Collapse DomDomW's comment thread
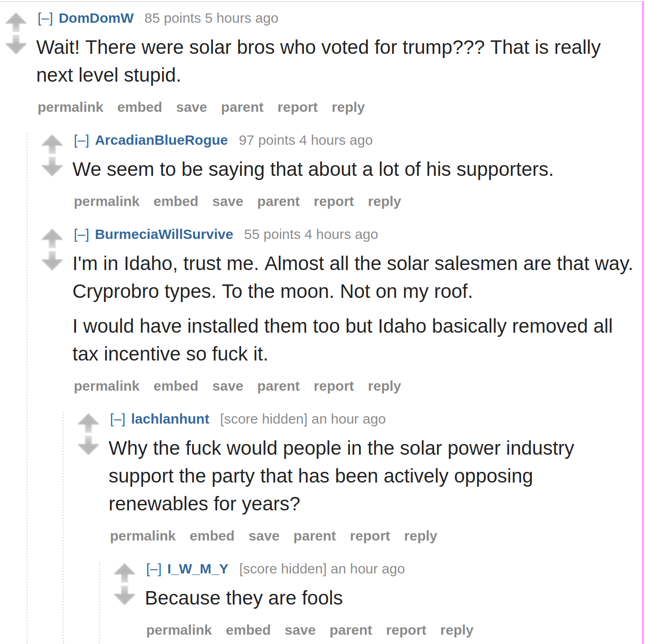 click(x=45, y=19)
